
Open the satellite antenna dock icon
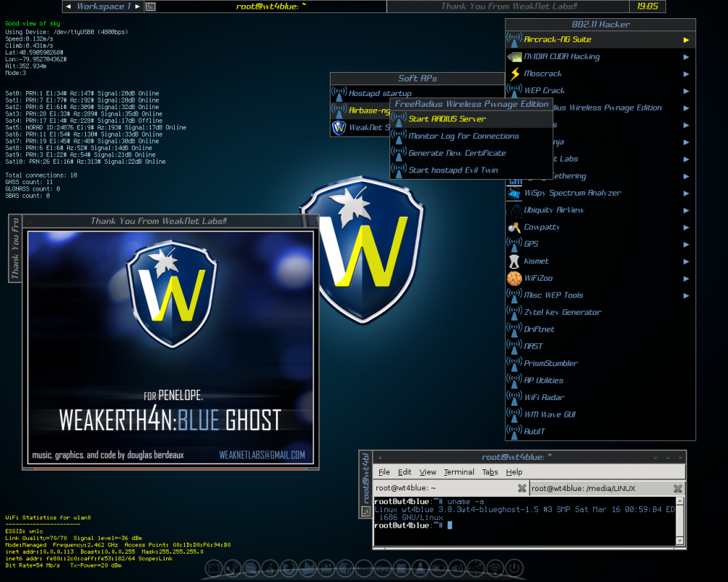(232, 568)
